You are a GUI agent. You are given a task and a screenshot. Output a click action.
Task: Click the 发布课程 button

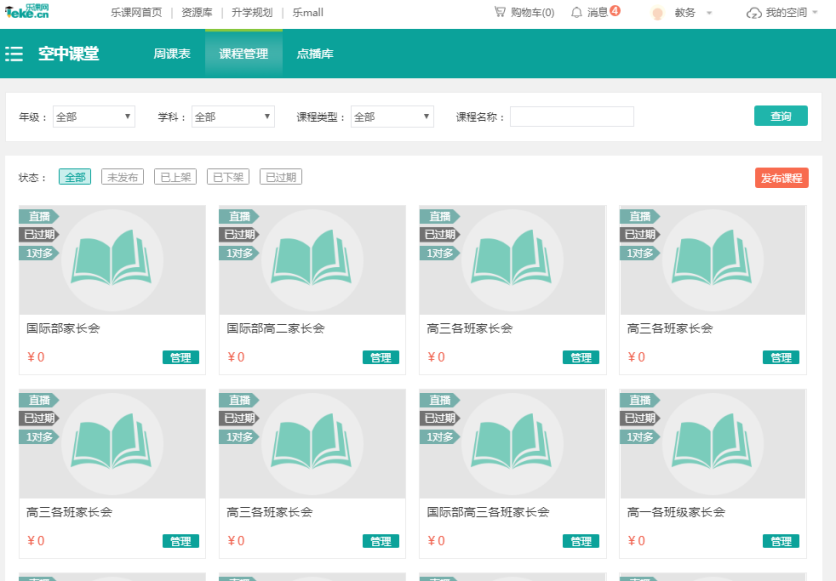pos(782,178)
